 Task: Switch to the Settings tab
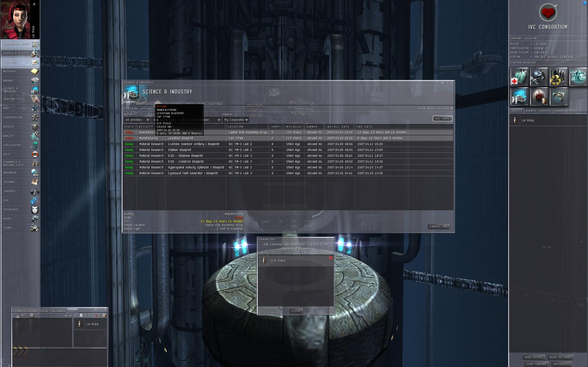tap(216, 104)
